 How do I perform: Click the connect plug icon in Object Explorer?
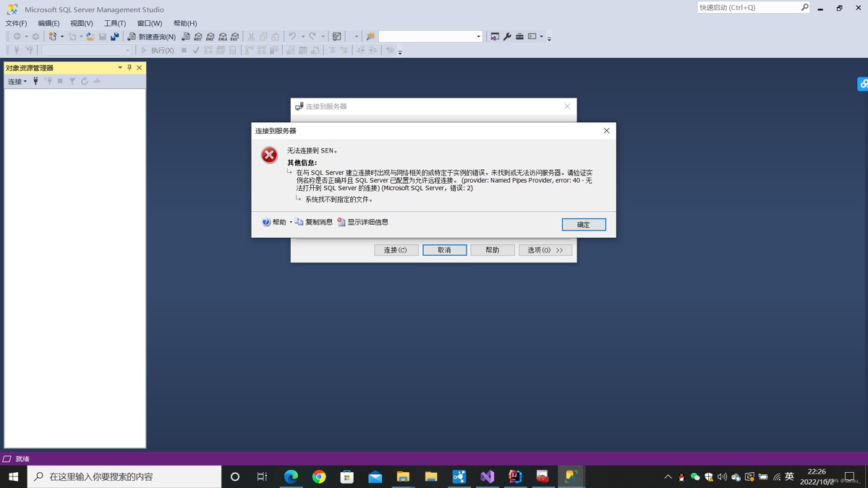pyautogui.click(x=35, y=82)
